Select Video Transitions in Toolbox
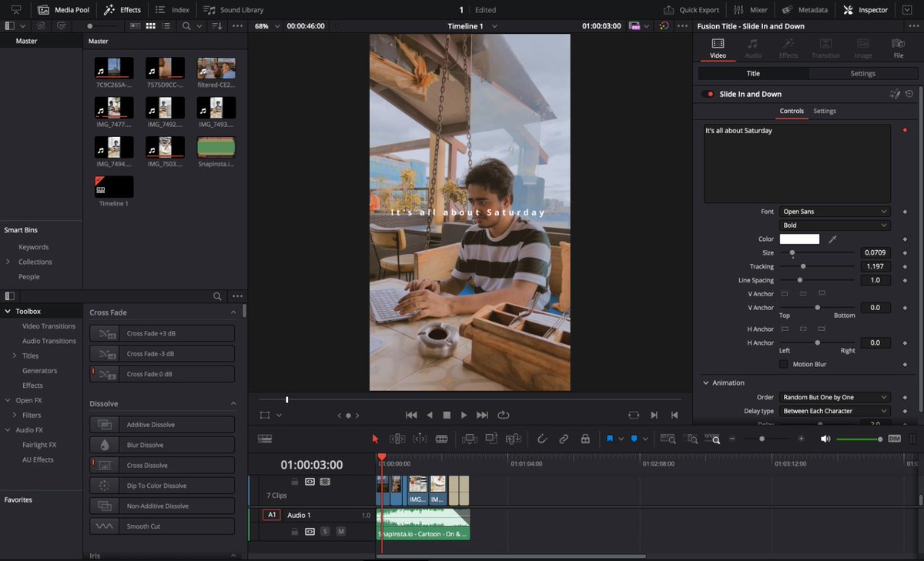The image size is (924, 561). coord(49,326)
